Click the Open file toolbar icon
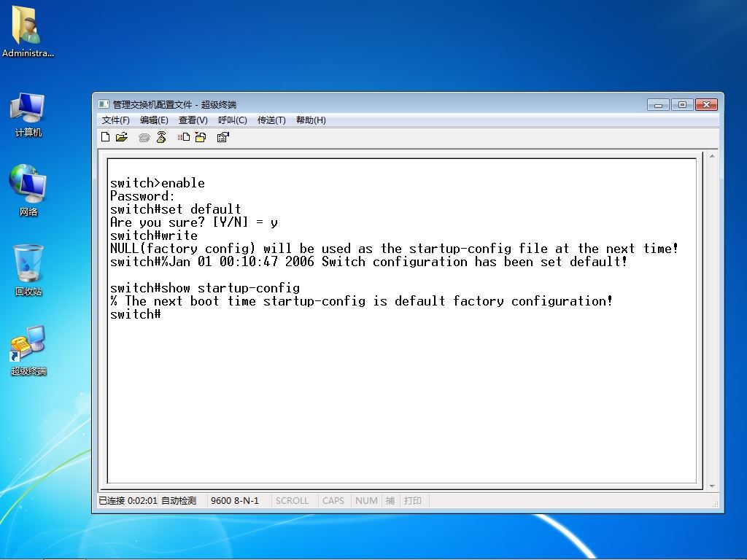Image resolution: width=747 pixels, height=560 pixels. [x=122, y=137]
